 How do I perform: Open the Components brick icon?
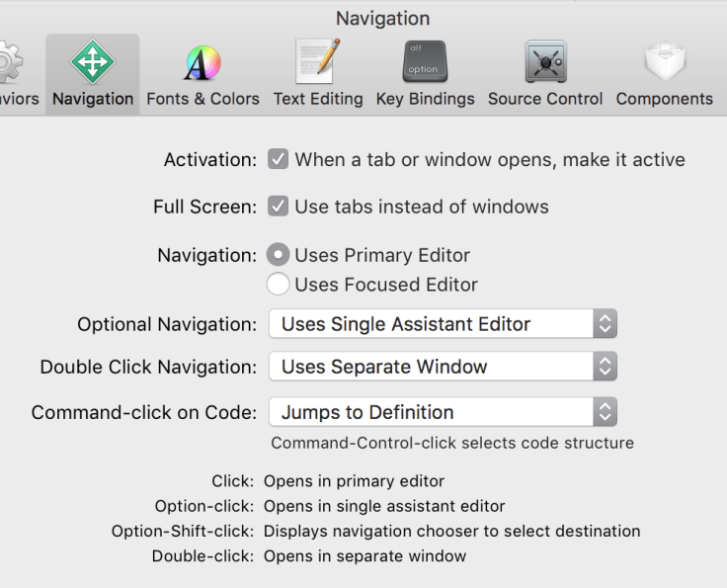pos(664,63)
